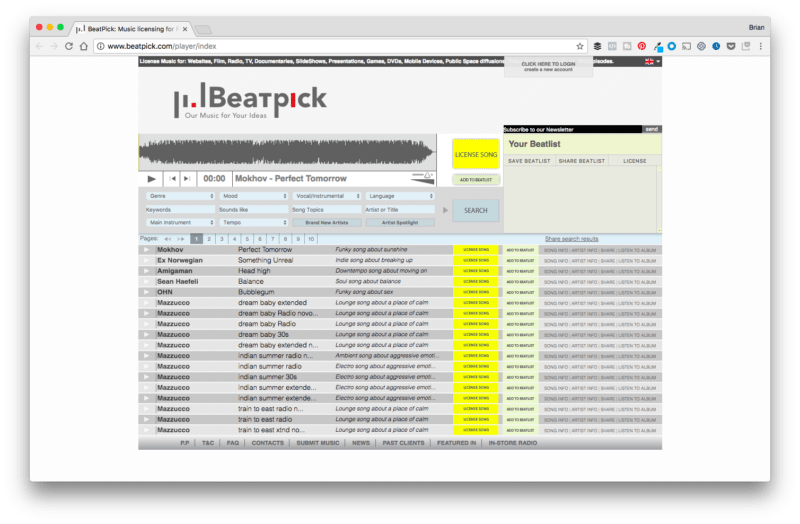Screen dimensions: 800x524
Task: Click the previous pages double-arrow icon
Action: 167,239
